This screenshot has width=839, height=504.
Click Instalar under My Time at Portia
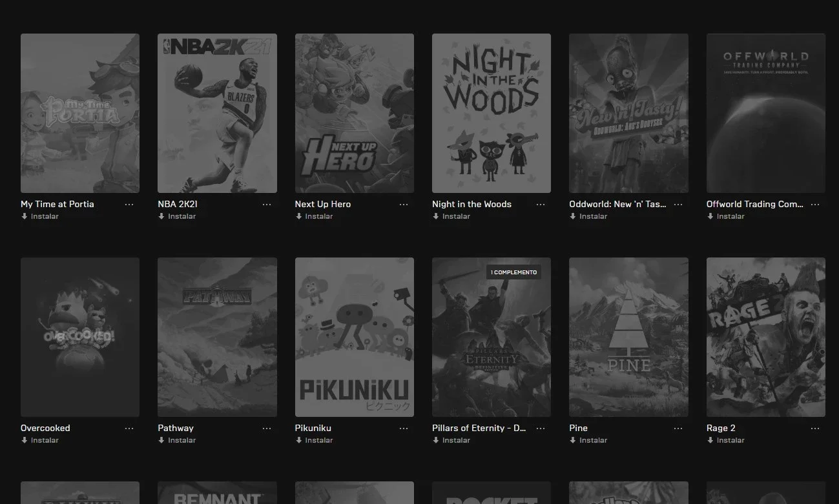click(40, 216)
